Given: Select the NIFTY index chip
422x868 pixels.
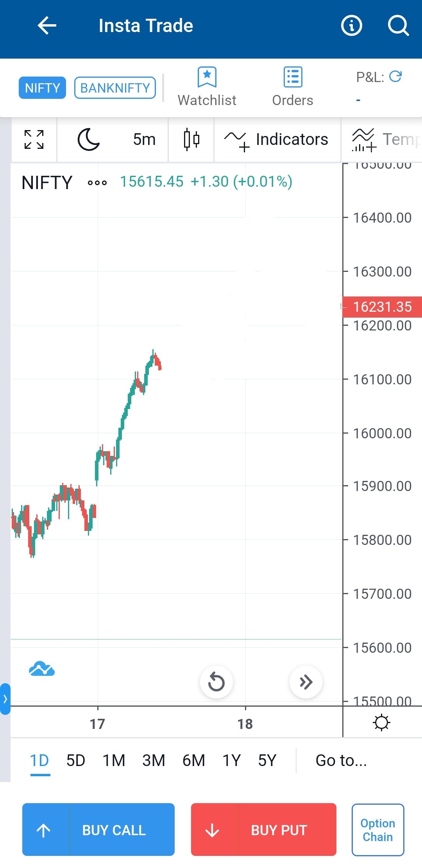Looking at the screenshot, I should pos(42,88).
